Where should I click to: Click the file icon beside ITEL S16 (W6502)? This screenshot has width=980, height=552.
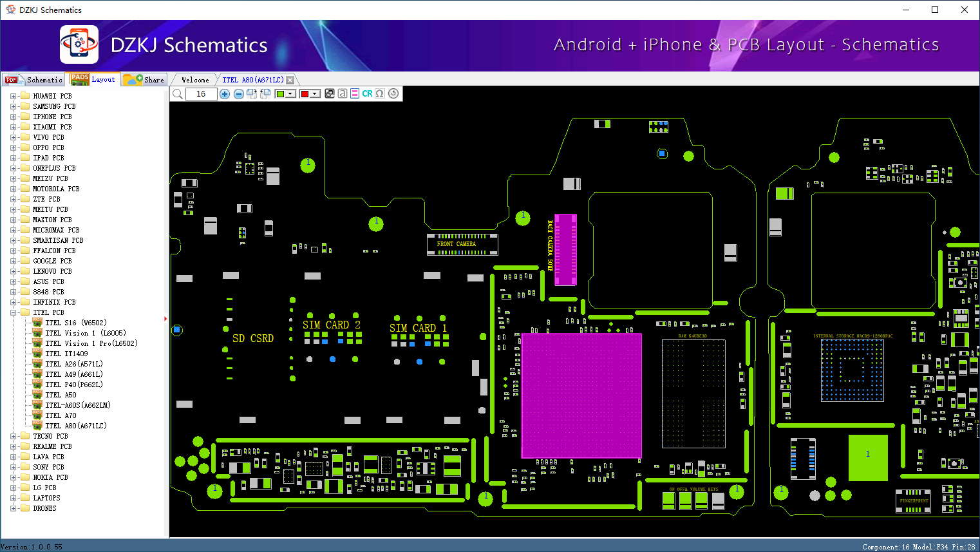point(37,323)
